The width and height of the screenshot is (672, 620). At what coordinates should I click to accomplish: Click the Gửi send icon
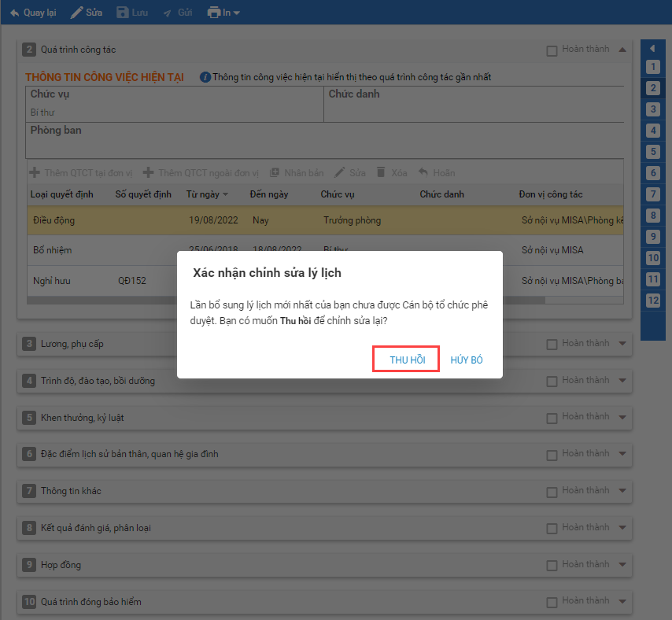coord(167,13)
